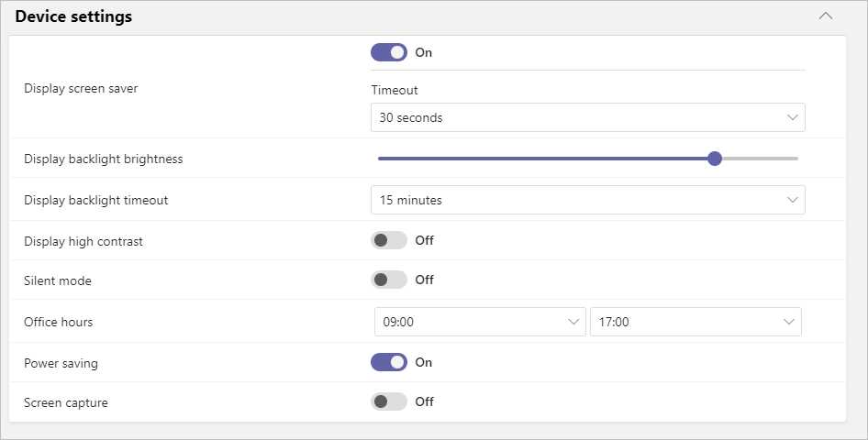Click chevron arrow of 30 seconds dropdown
The image size is (868, 440).
tap(792, 117)
